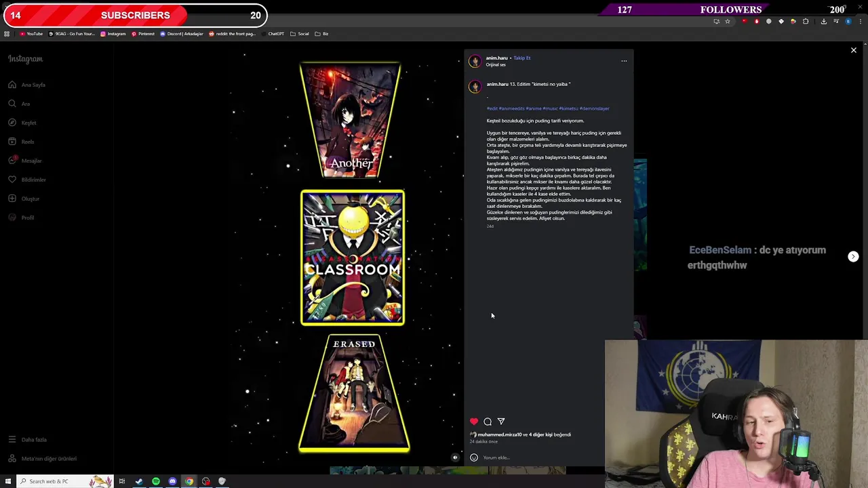The height and width of the screenshot is (488, 868).
Task: Open the Chrome profile avatar
Action: coord(848,21)
